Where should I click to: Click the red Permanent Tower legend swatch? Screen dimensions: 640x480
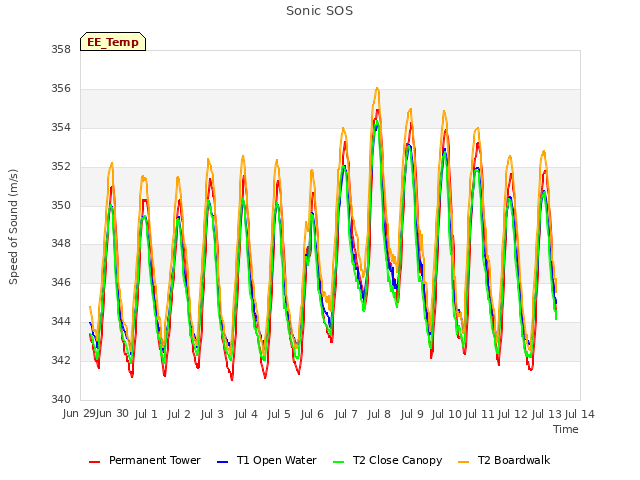95,462
